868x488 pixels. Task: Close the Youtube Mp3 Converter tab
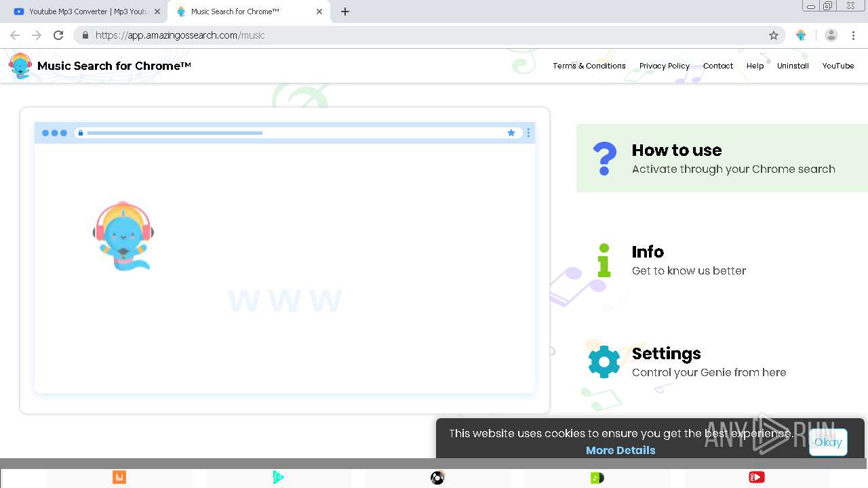click(157, 12)
